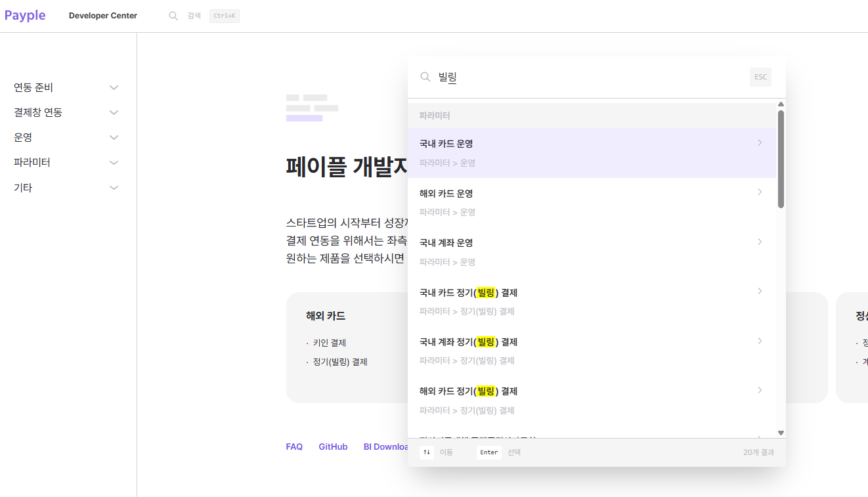Open 국내 계좌 정기(빌링) 결제 result

592,351
